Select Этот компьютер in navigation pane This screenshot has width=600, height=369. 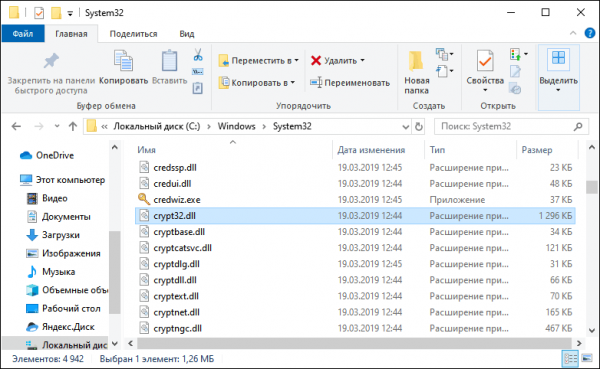click(x=62, y=180)
